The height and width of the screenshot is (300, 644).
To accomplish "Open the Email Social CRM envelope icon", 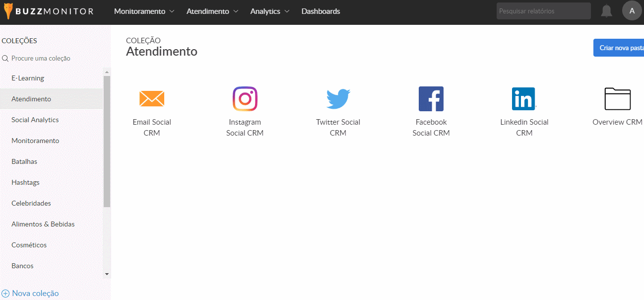I will 152,99.
